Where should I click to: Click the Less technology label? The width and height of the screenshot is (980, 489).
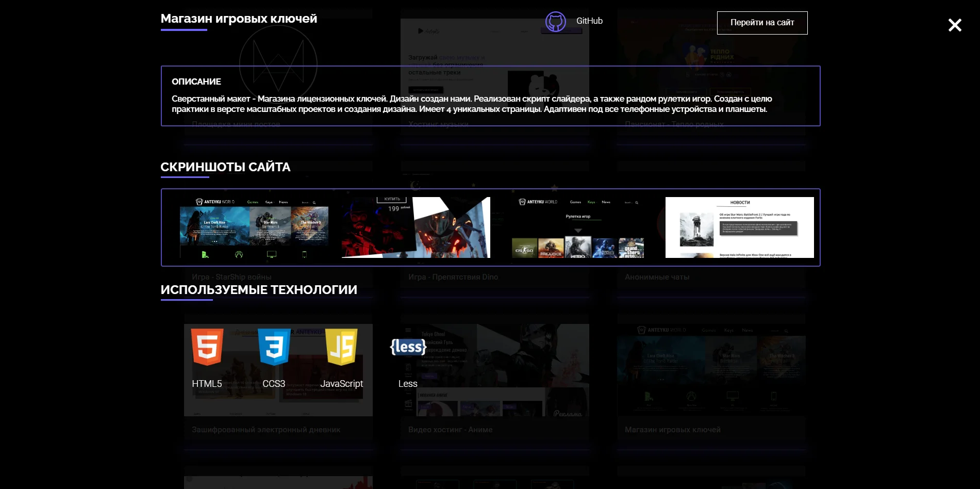tap(408, 384)
